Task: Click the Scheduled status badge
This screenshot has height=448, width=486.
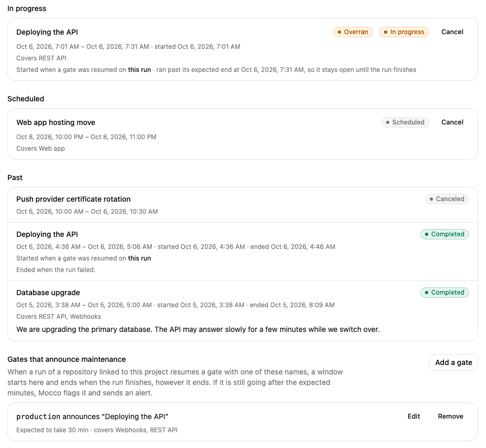Action: [405, 122]
